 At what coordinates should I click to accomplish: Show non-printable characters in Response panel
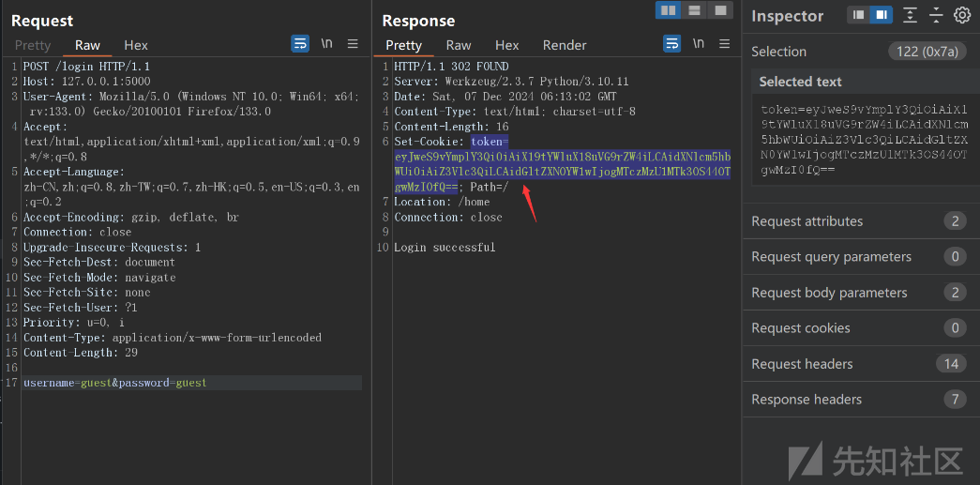click(x=698, y=44)
